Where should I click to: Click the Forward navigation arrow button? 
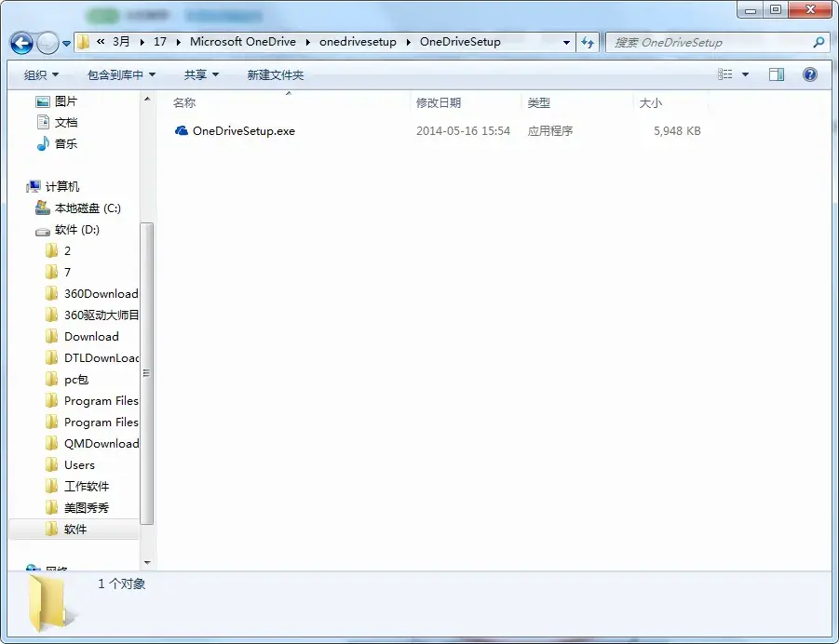(47, 43)
